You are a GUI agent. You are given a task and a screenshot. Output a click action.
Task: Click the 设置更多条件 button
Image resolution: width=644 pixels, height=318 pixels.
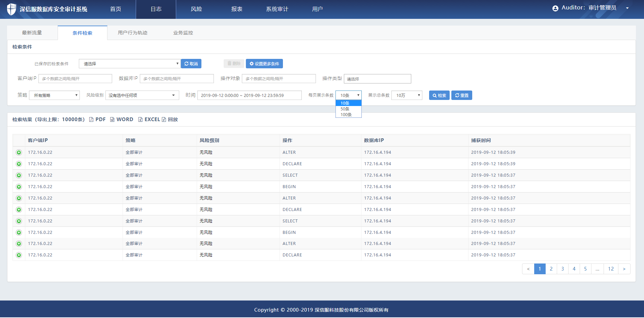point(264,64)
